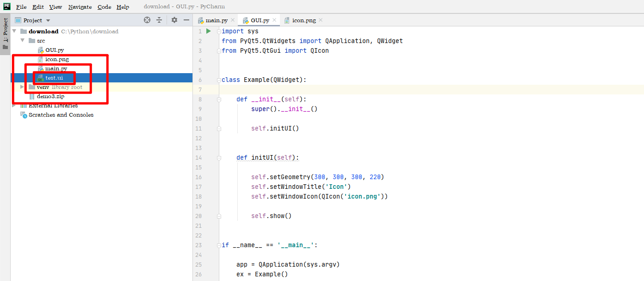Click folder icon under 1: Project sidebar
This screenshot has height=281, width=644.
tap(5, 47)
